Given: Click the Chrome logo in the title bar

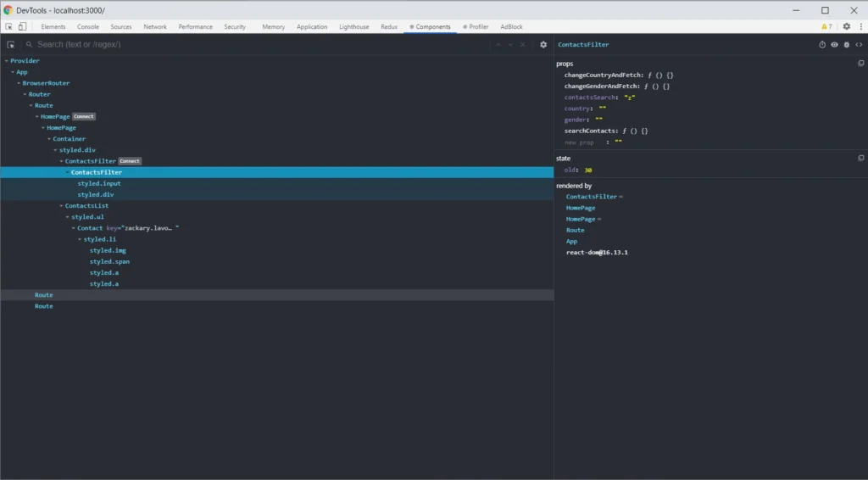Looking at the screenshot, I should (x=8, y=10).
